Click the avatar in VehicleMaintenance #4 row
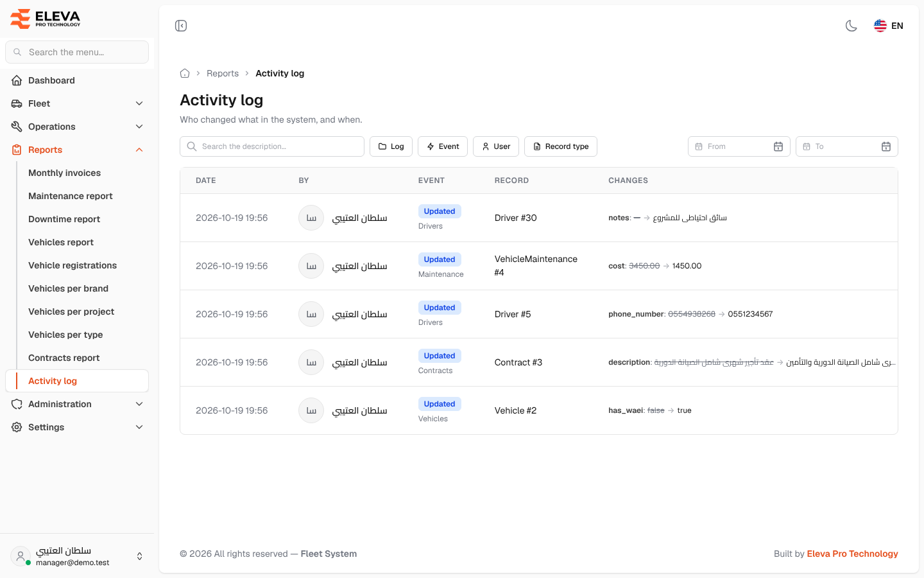This screenshot has width=924, height=578. coord(311,266)
